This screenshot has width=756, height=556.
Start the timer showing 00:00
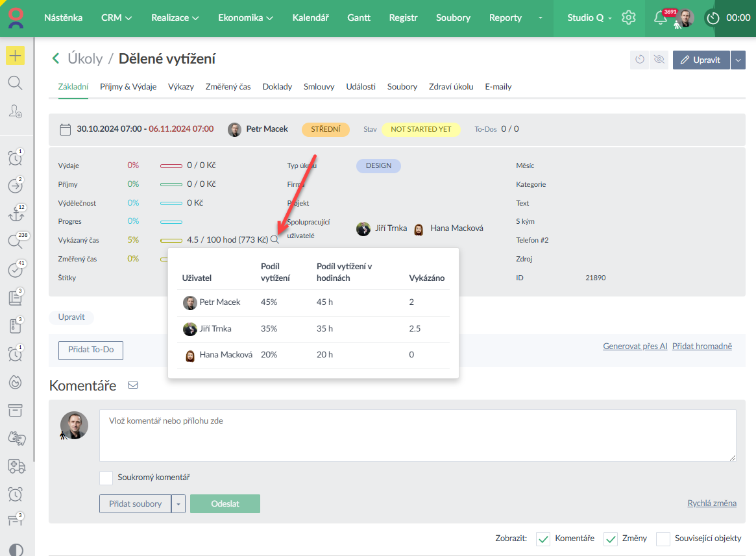click(x=713, y=18)
